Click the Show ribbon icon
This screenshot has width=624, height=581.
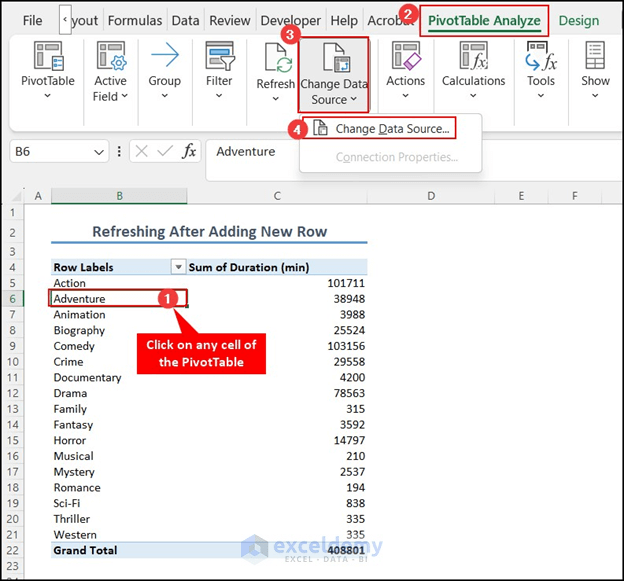(595, 56)
